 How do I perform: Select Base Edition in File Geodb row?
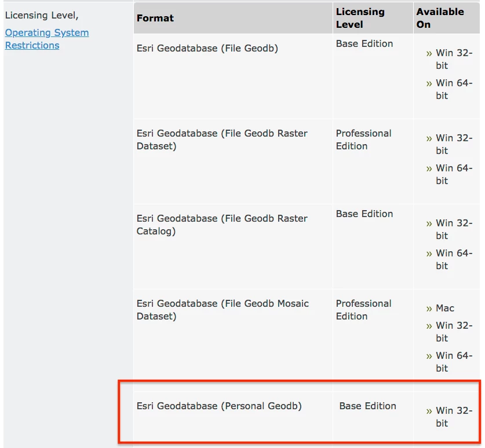click(364, 43)
